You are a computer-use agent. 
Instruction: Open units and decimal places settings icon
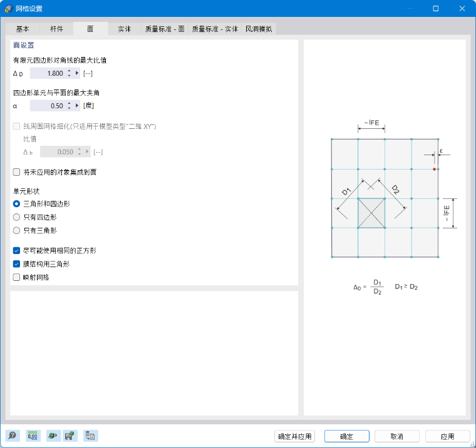click(33, 436)
